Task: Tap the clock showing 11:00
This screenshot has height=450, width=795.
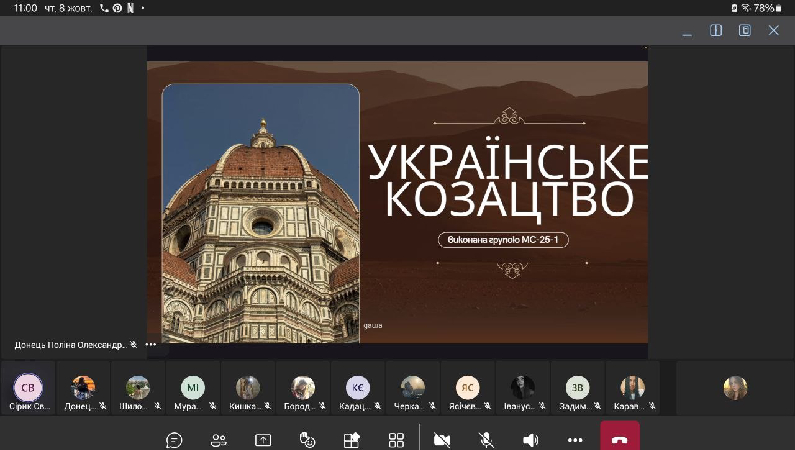Action: pos(25,8)
